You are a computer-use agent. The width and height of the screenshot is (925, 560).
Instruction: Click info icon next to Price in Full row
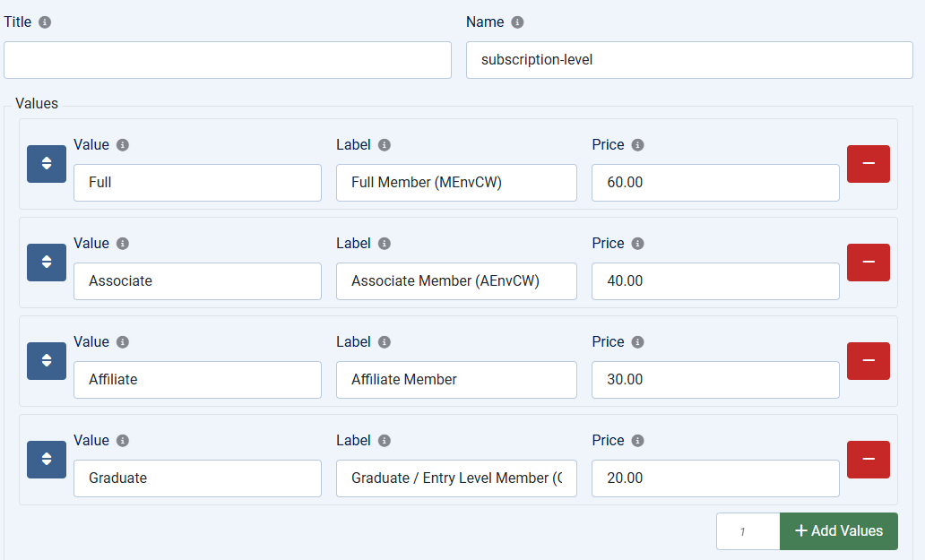click(x=638, y=145)
